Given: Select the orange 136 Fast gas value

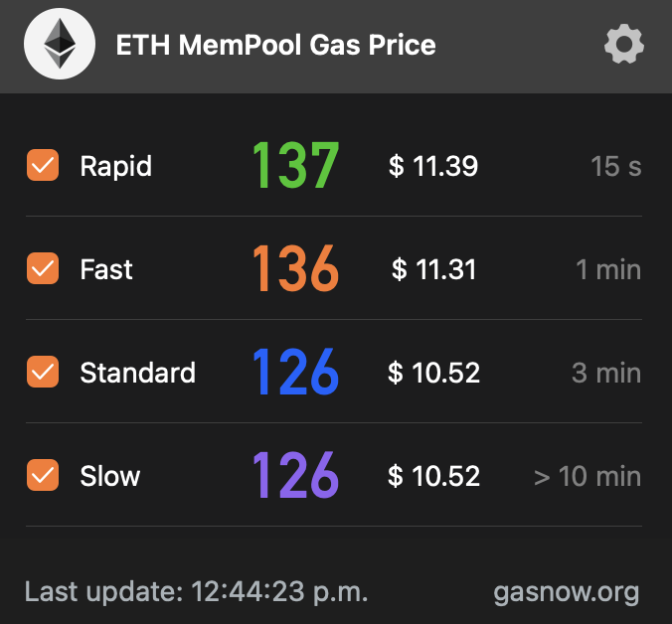Looking at the screenshot, I should pos(295,268).
